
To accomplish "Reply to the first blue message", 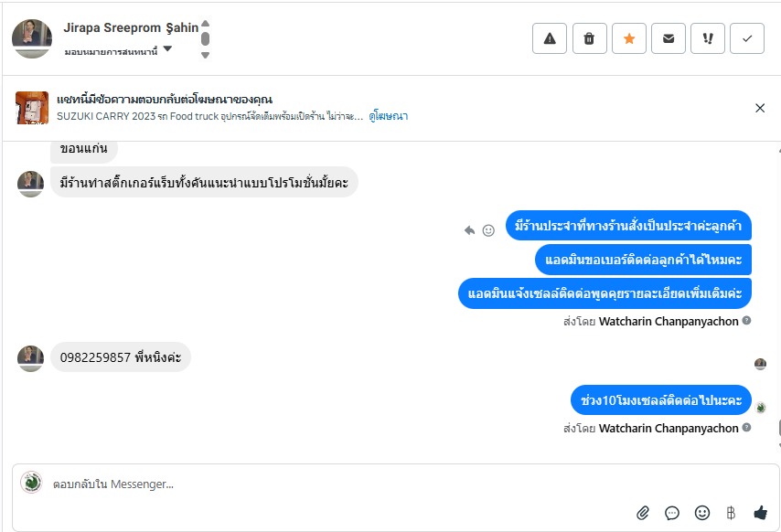I will point(470,230).
